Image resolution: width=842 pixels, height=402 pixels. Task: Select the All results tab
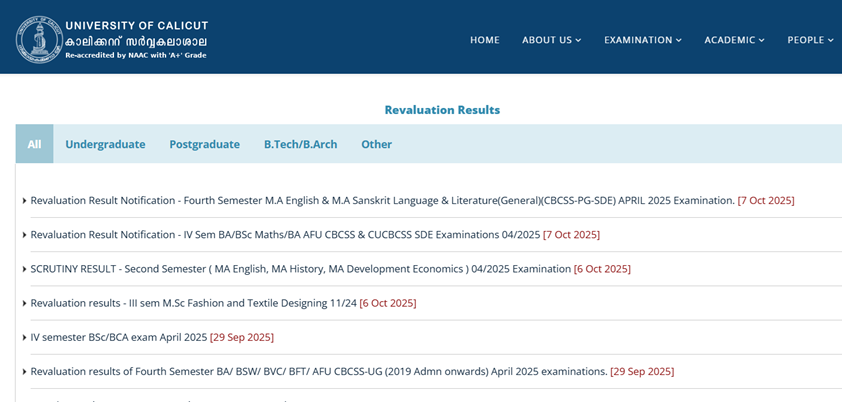tap(34, 144)
